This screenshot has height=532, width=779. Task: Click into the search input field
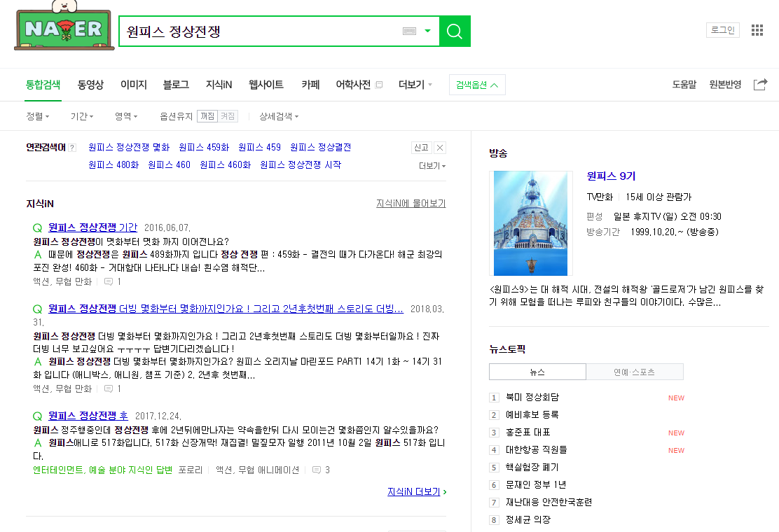click(x=261, y=31)
